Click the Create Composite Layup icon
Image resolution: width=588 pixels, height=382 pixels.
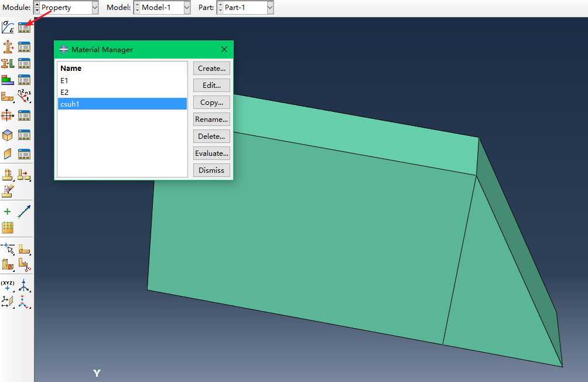point(8,80)
